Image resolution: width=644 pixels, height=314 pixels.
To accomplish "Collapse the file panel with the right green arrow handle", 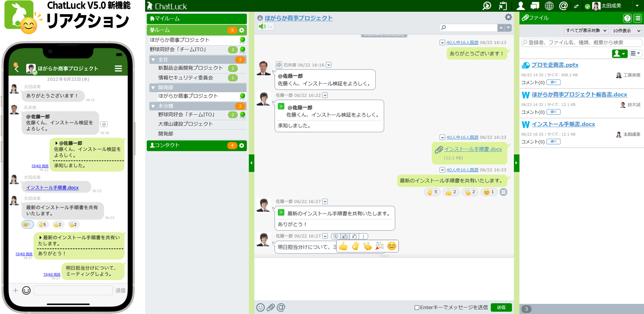I will tap(516, 163).
